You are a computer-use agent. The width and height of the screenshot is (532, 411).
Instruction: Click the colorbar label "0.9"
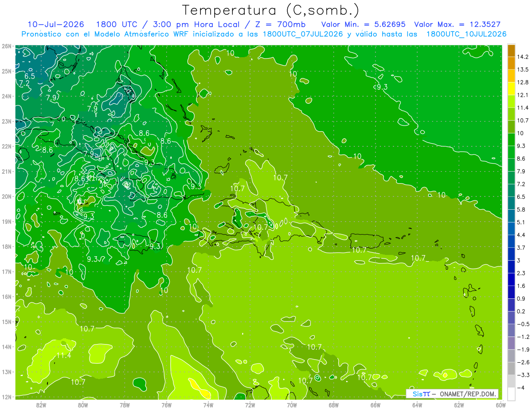pyautogui.click(x=521, y=298)
